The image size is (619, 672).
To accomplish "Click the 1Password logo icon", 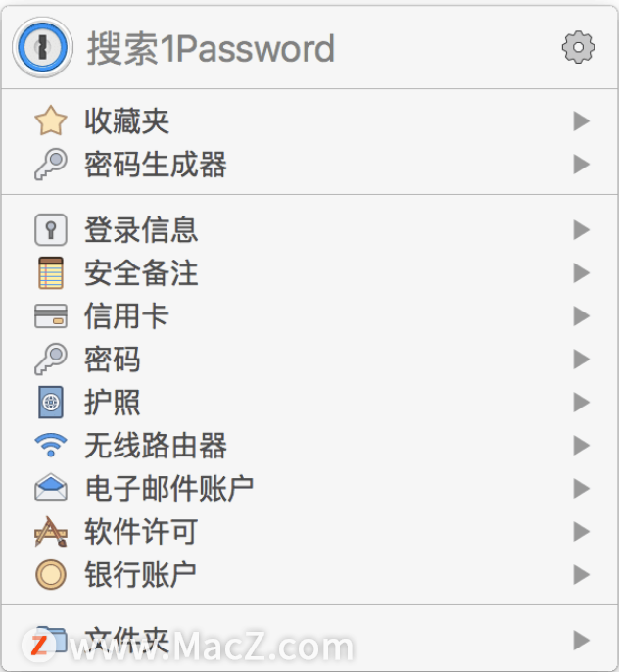I will click(42, 47).
